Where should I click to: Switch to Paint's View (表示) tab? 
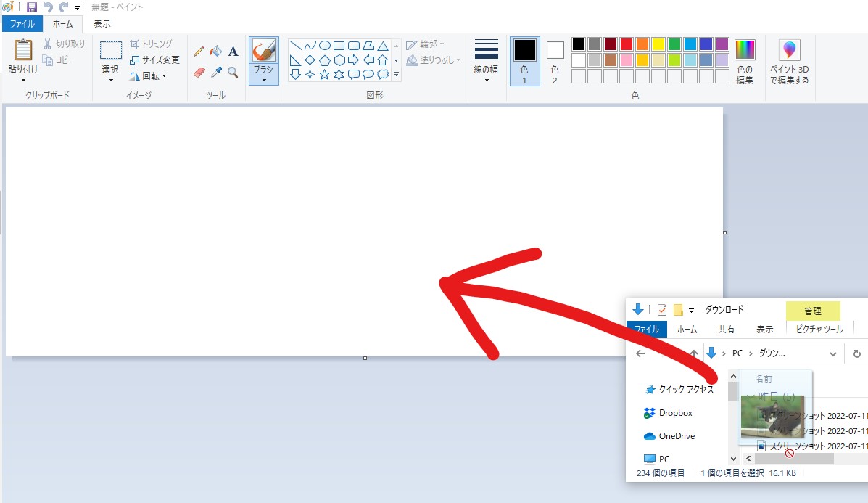point(102,24)
